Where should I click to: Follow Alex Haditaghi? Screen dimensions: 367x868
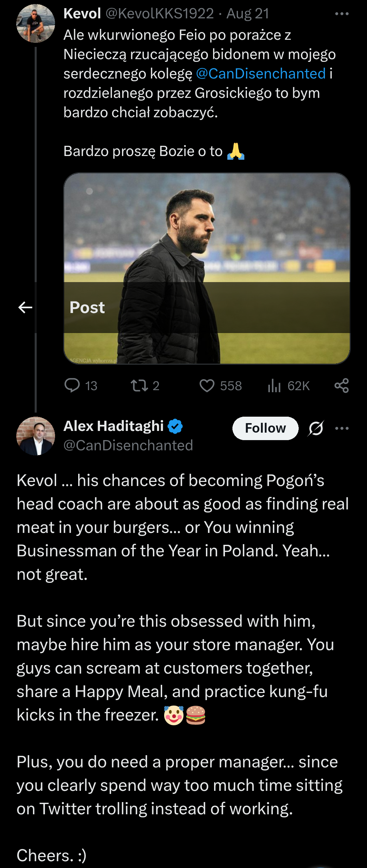pos(265,428)
